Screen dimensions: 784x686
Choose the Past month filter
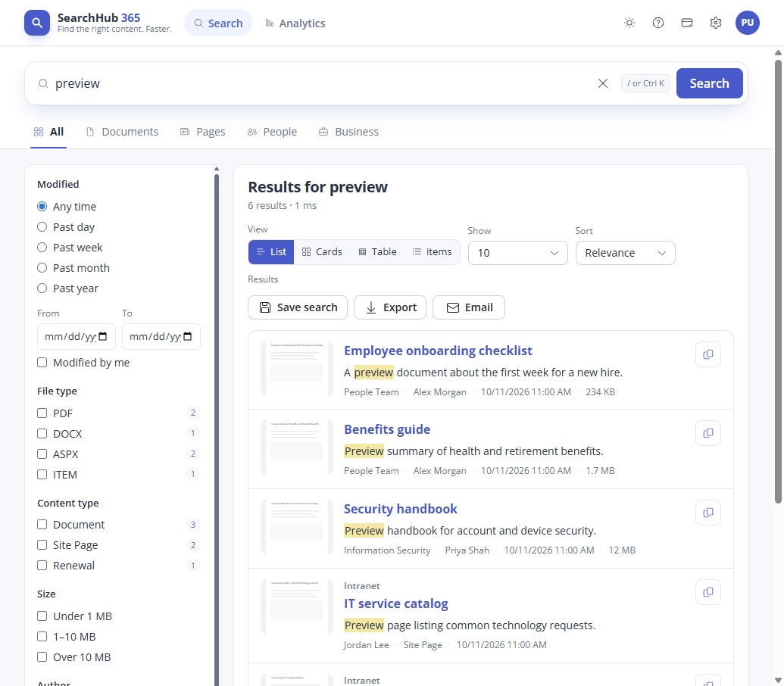[x=42, y=268]
